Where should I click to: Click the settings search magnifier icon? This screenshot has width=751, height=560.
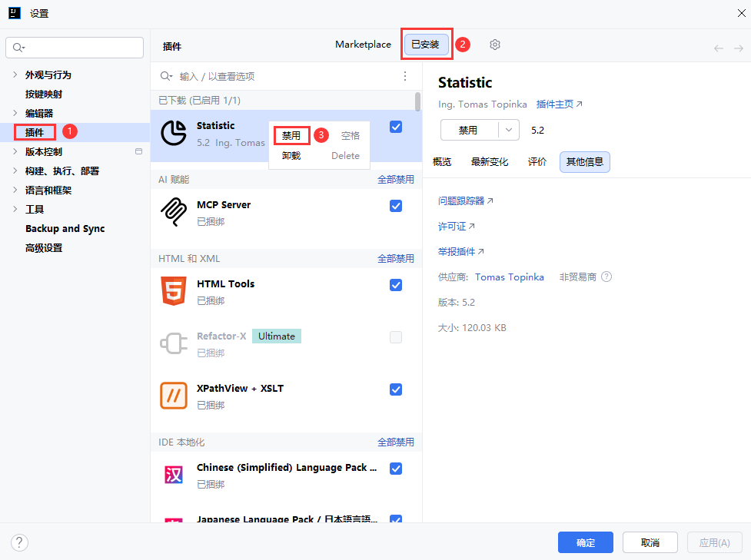(18, 48)
